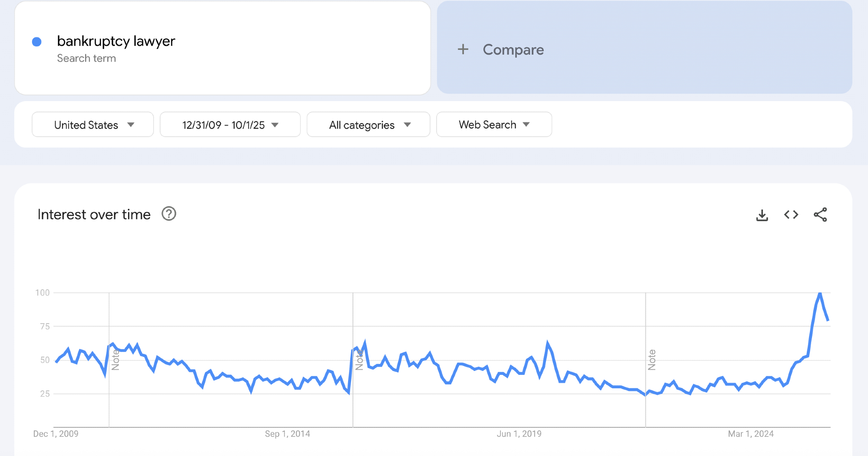Select the leftmost Note marker on chart
The height and width of the screenshot is (456, 868).
click(115, 360)
